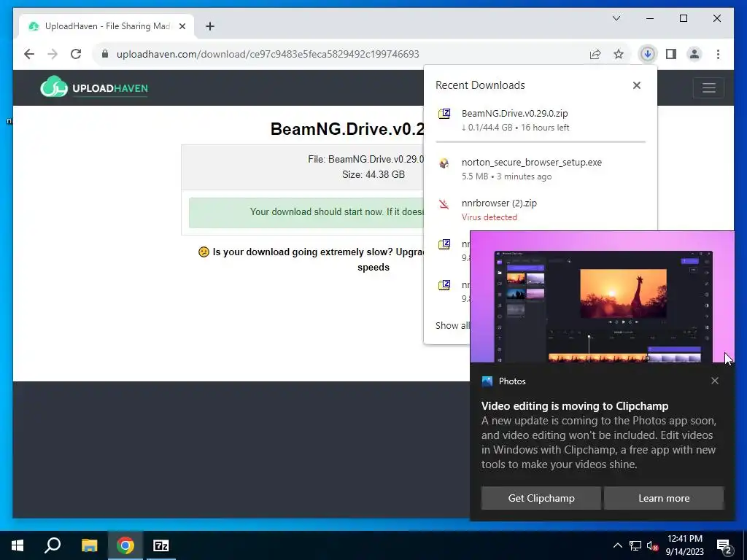Expand the tab search chevron
Viewport: 747px width, 560px height.
tap(616, 18)
